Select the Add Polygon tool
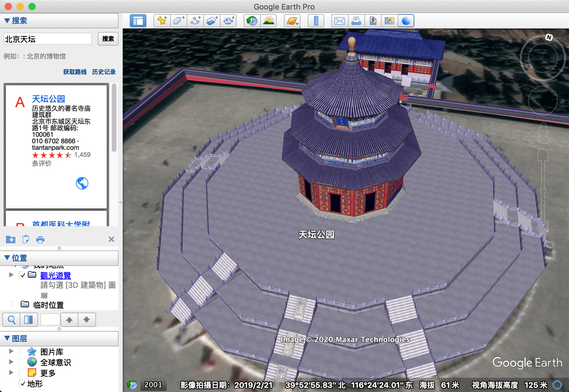This screenshot has width=569, height=392. pos(179,21)
